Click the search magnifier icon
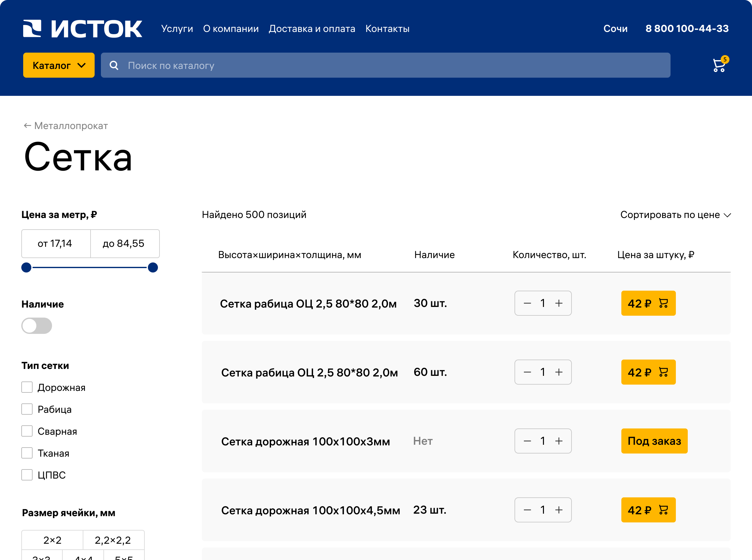 click(x=114, y=65)
